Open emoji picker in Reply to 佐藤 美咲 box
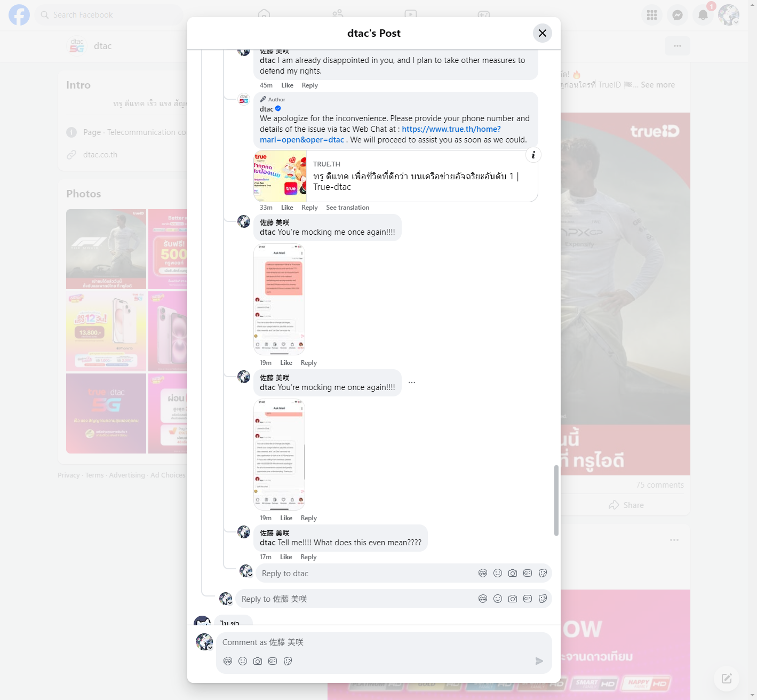This screenshot has width=757, height=700. pos(498,599)
